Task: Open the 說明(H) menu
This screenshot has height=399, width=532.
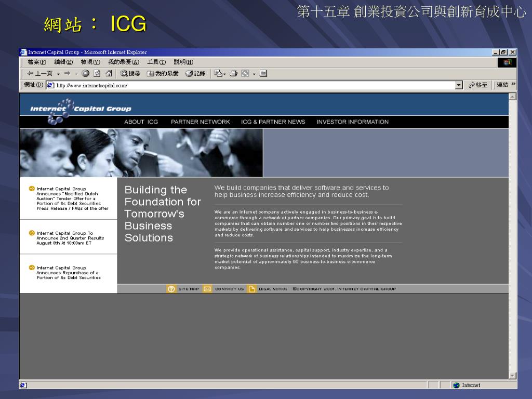Action: pyautogui.click(x=183, y=62)
